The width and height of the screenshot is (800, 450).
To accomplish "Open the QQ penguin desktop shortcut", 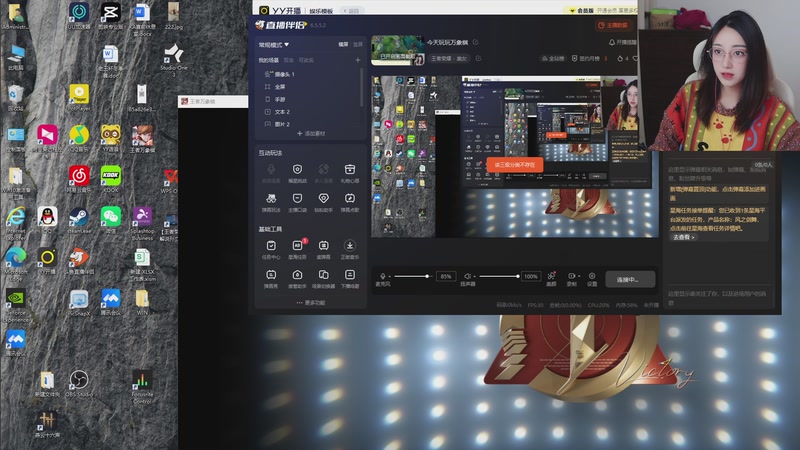I will (47, 220).
